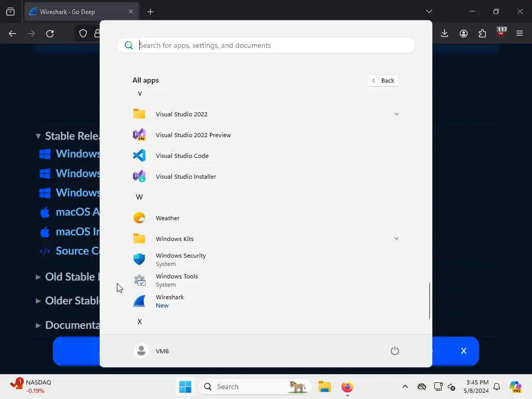Viewport: 532px width, 399px height.
Task: Open File Explorer from the taskbar
Action: coord(324,387)
